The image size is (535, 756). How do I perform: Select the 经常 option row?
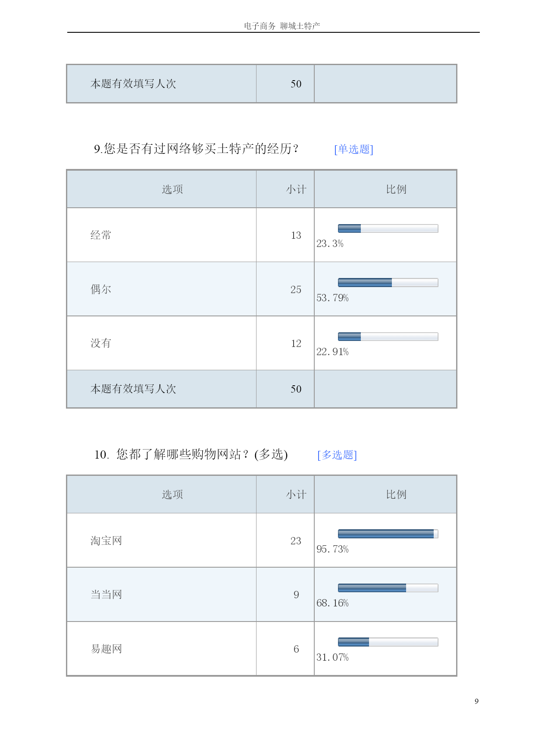pos(262,235)
